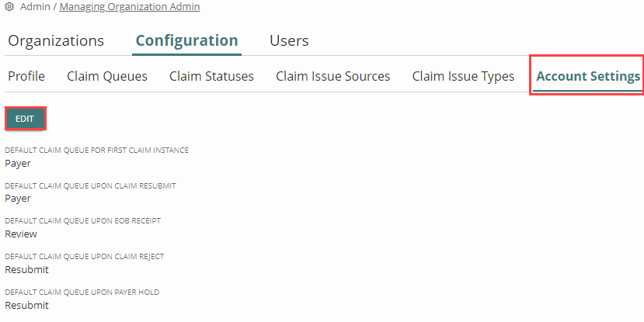Click the gear icon beside Admin

[9, 7]
